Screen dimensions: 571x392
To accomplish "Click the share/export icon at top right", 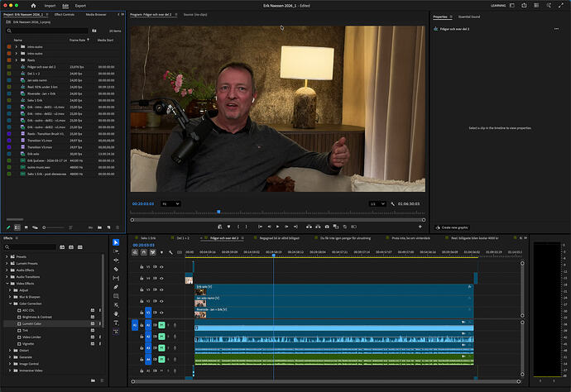I will (524, 6).
